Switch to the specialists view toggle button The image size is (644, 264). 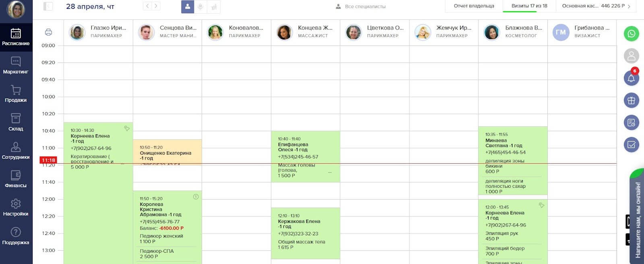click(188, 6)
